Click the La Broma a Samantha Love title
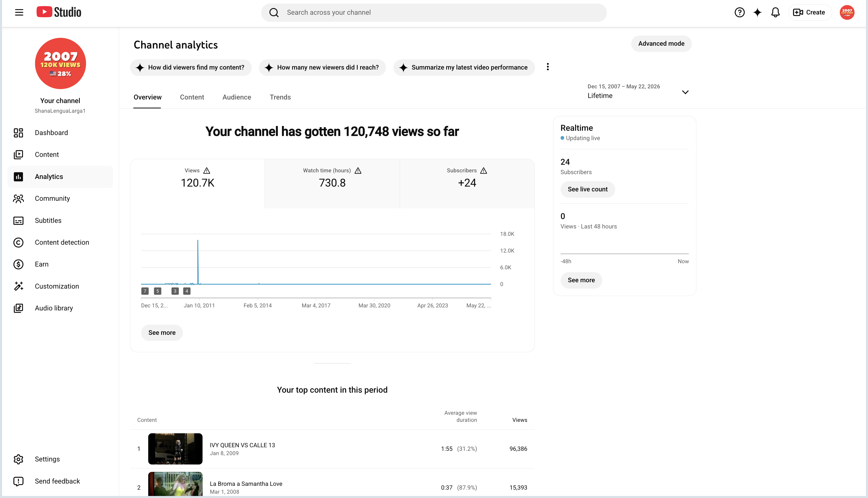This screenshot has width=868, height=498. click(x=246, y=484)
